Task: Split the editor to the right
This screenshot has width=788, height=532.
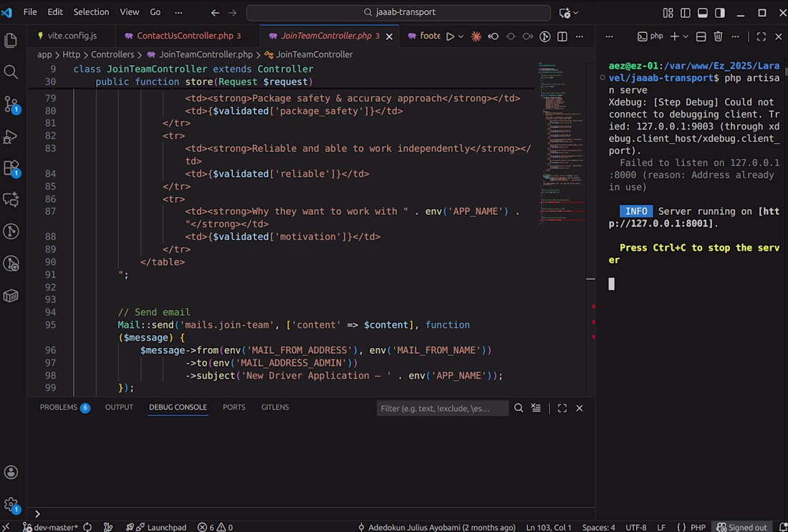Action: [562, 37]
